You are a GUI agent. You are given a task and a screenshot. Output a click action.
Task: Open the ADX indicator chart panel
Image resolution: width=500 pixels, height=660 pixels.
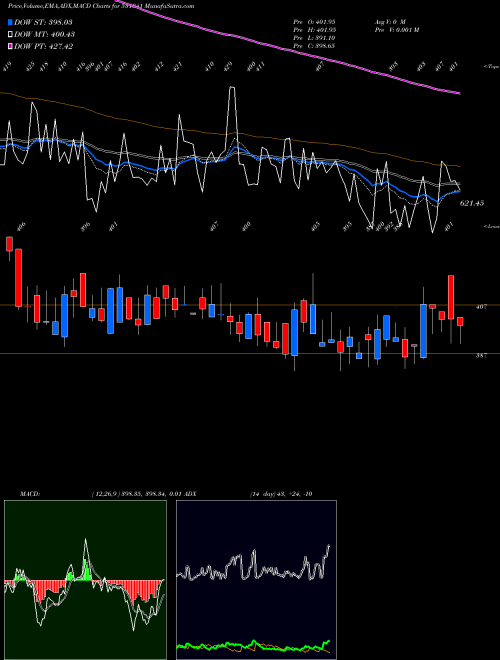256,580
